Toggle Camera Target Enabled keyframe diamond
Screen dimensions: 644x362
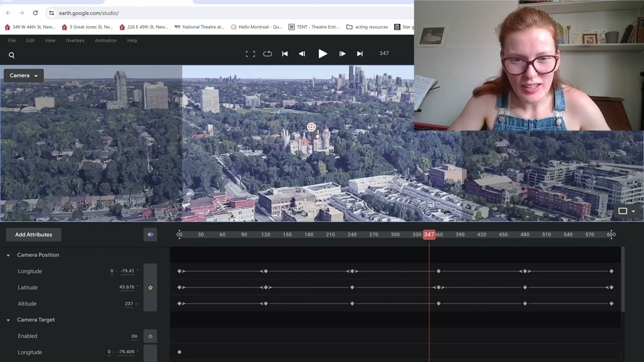150,336
